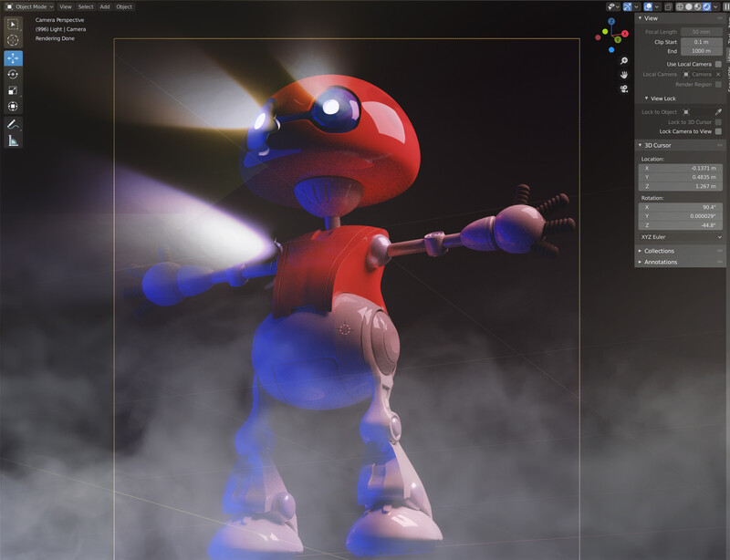Click the object icon in Lock to Object field

686,111
